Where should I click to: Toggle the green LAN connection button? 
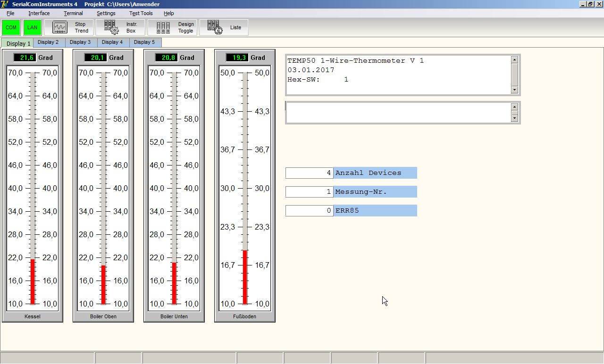tap(32, 27)
